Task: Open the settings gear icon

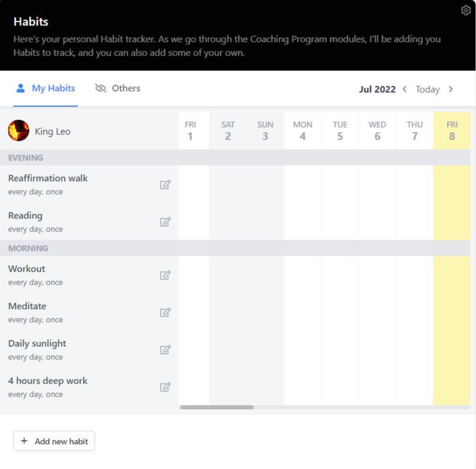Action: click(x=465, y=11)
